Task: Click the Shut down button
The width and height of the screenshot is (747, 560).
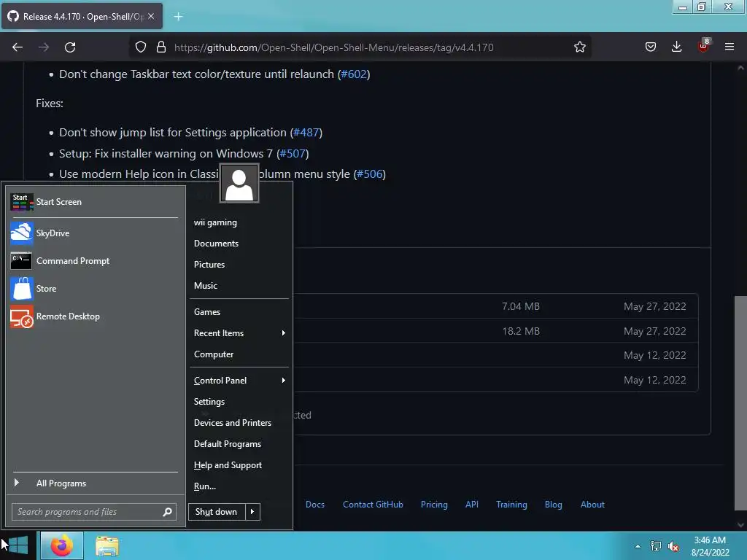Action: coord(217,512)
